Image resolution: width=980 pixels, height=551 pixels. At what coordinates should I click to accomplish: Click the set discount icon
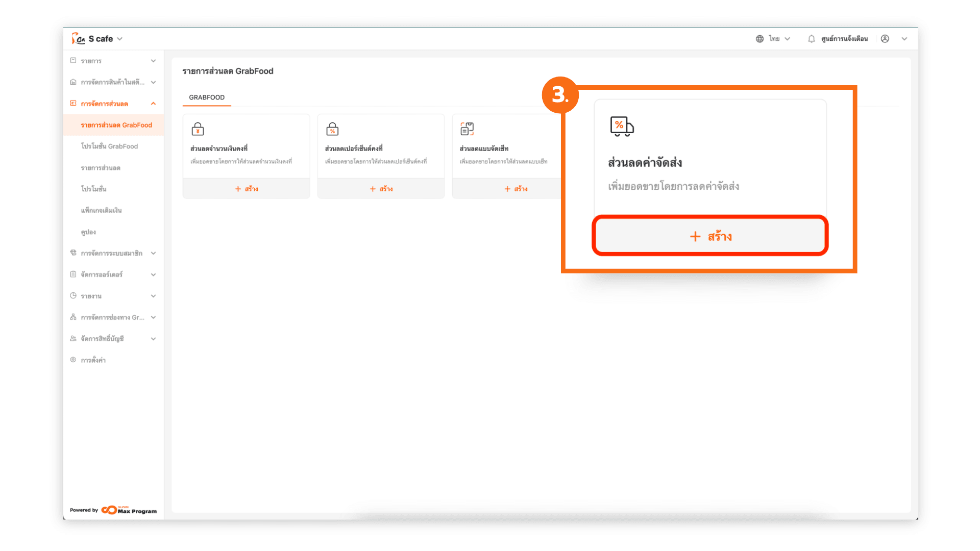(x=467, y=129)
